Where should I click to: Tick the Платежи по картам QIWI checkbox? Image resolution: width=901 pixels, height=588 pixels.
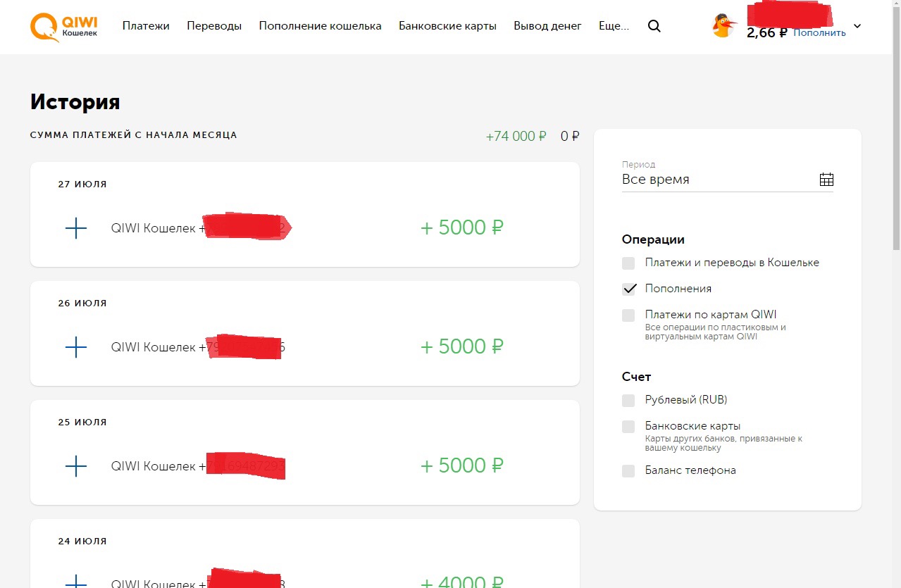point(628,315)
